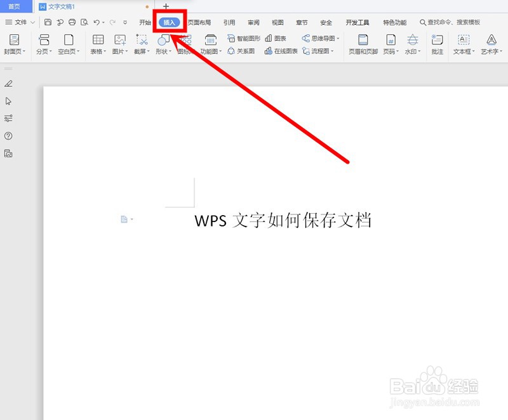The image size is (508, 420).
Task: Expand the 截屏 dropdown arrow
Action: point(149,51)
